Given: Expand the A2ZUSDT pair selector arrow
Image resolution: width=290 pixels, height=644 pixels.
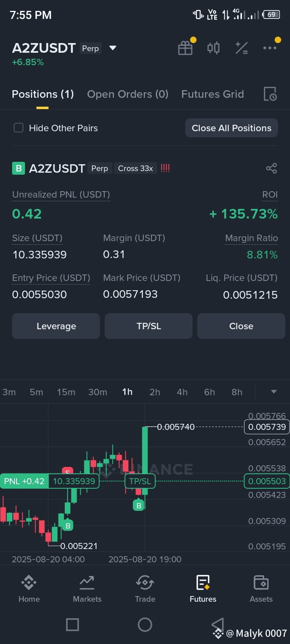Looking at the screenshot, I should click(x=113, y=48).
